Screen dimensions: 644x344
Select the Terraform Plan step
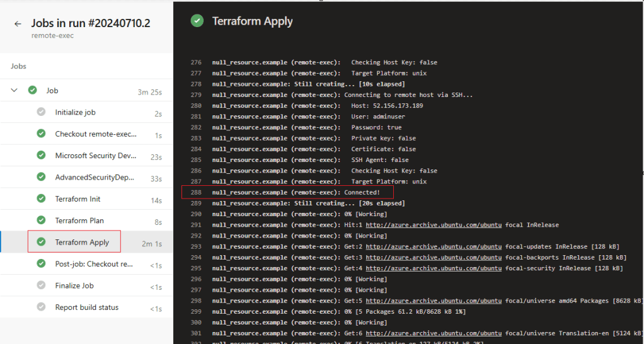(x=79, y=221)
